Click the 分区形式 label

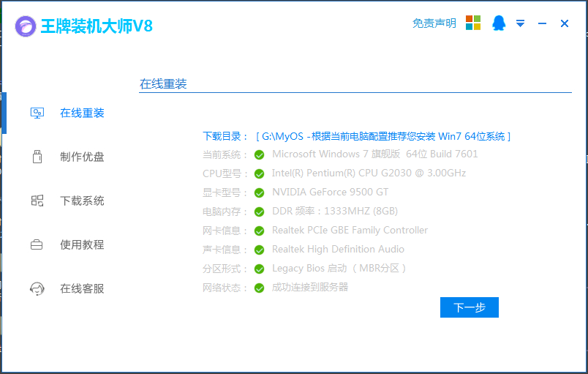tap(225, 269)
